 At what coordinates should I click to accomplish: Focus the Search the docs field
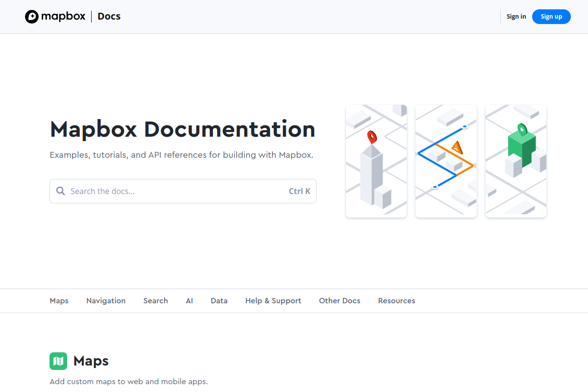(183, 191)
